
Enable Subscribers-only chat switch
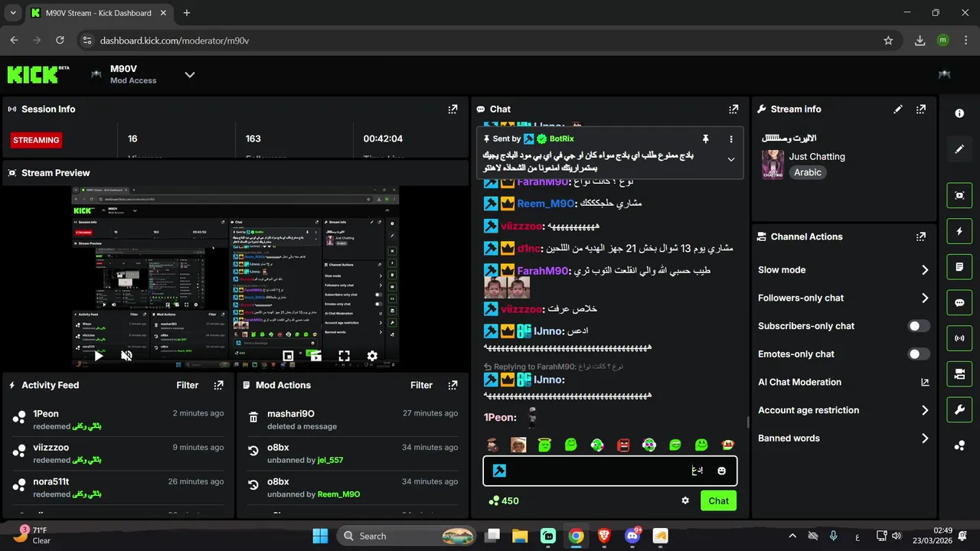pos(919,326)
